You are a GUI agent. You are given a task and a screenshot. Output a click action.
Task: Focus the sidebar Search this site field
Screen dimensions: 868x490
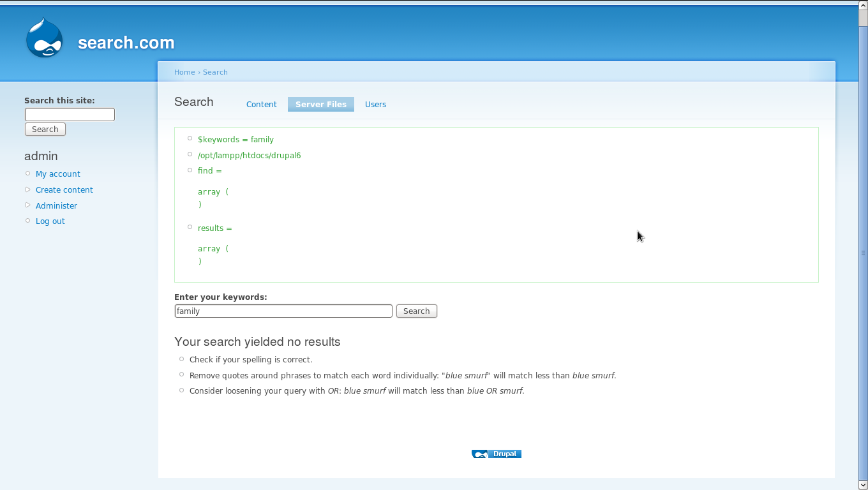point(70,114)
